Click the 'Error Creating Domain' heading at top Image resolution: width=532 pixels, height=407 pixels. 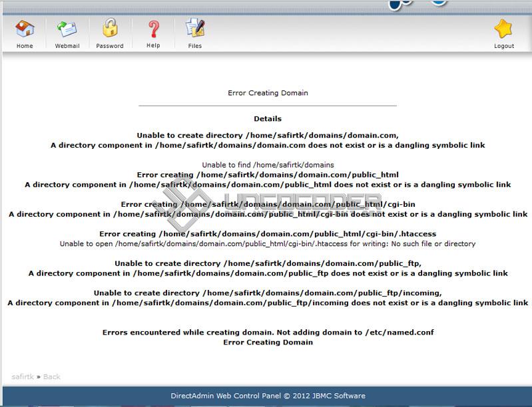pyautogui.click(x=268, y=93)
